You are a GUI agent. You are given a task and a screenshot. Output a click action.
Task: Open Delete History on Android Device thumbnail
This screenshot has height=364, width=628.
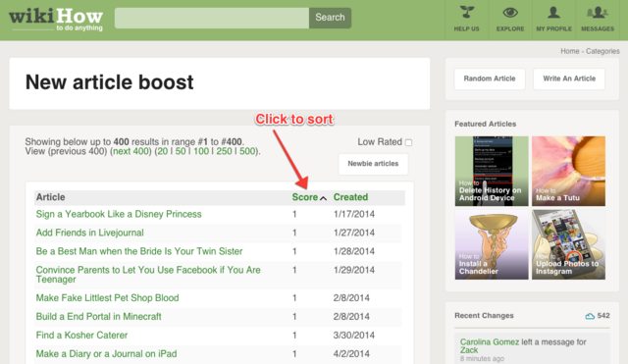[x=492, y=171]
